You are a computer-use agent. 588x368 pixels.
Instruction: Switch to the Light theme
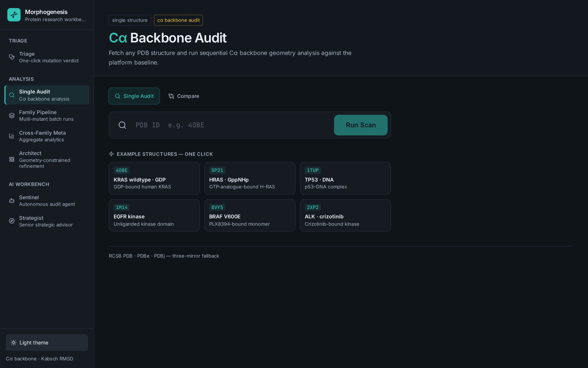[47, 342]
